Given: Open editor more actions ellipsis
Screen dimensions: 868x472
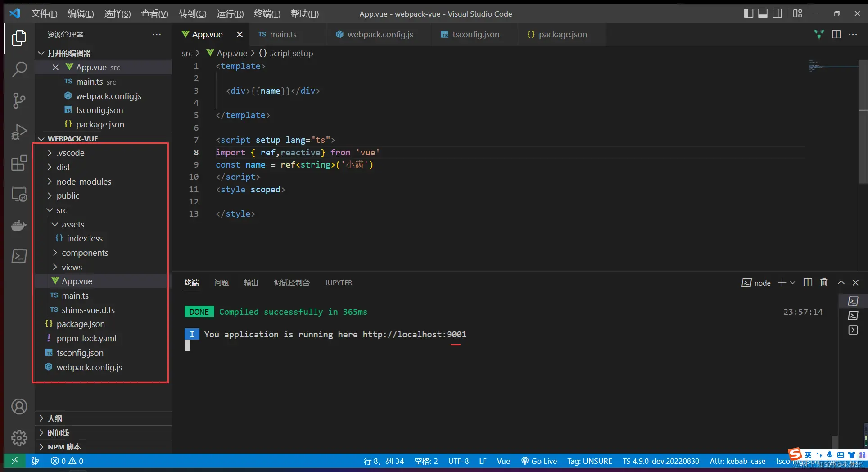Looking at the screenshot, I should pos(853,35).
